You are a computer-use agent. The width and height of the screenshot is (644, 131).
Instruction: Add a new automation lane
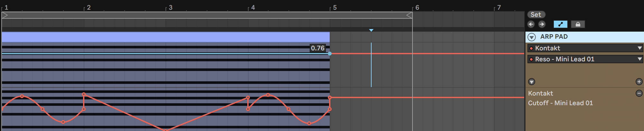(x=639, y=82)
